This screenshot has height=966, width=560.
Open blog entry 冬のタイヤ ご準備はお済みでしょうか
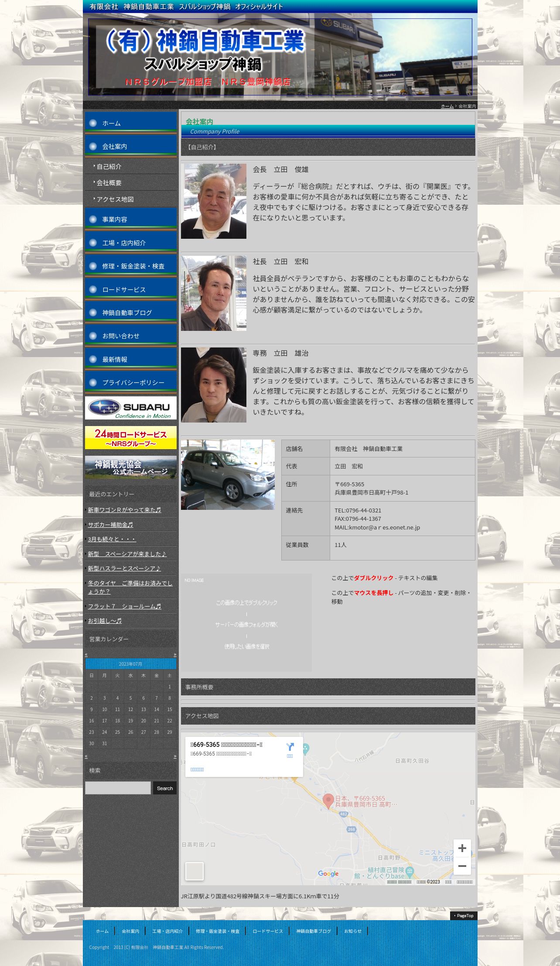(x=130, y=587)
